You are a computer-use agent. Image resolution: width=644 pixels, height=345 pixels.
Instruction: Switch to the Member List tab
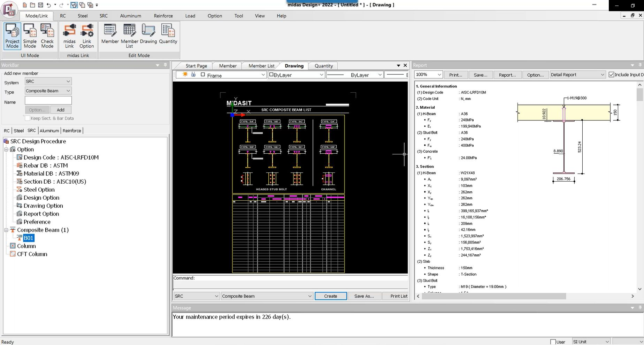tap(261, 66)
